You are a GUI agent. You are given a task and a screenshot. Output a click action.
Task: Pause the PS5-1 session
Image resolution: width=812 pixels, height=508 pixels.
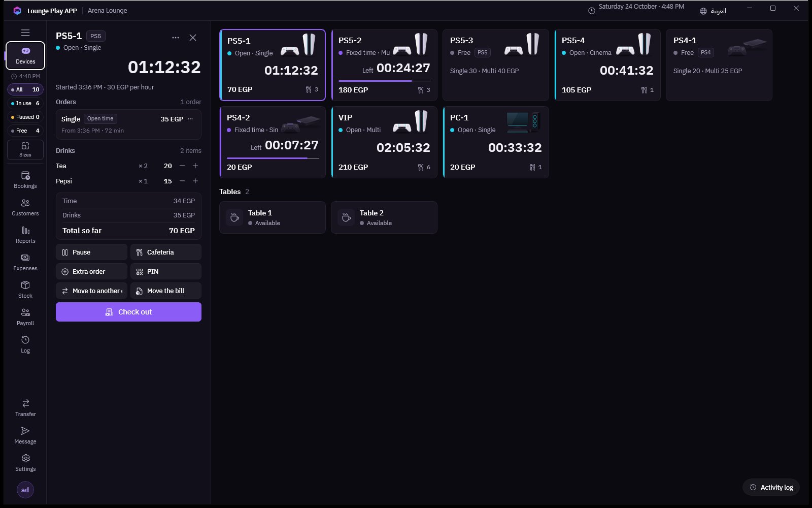(91, 252)
